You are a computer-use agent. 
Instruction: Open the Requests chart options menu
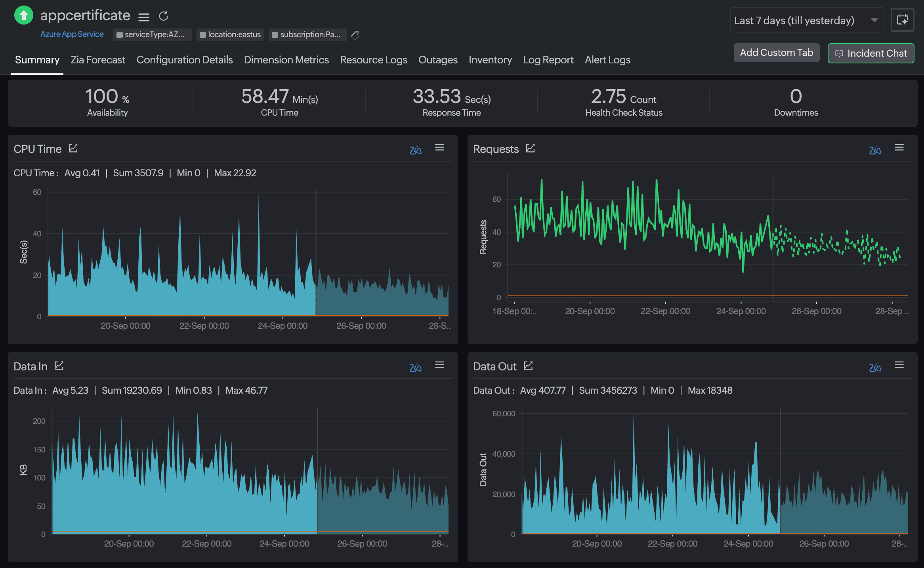899,147
